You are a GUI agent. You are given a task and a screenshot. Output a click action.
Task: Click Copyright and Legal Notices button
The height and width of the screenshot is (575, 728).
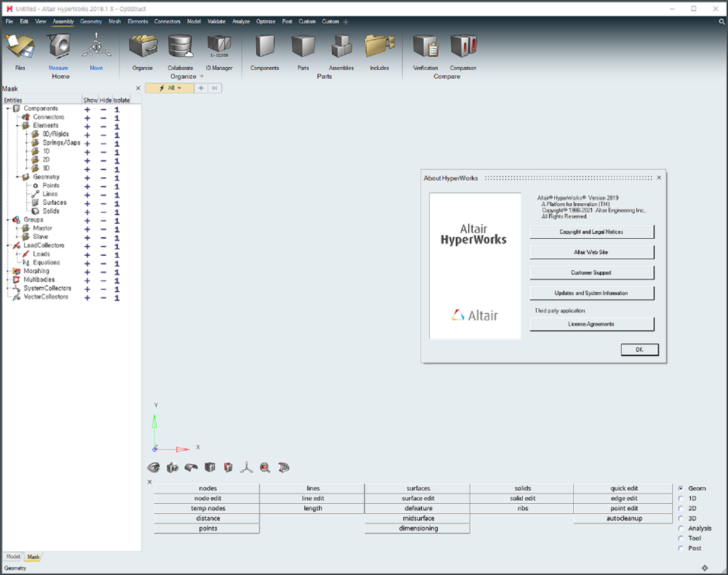point(592,232)
